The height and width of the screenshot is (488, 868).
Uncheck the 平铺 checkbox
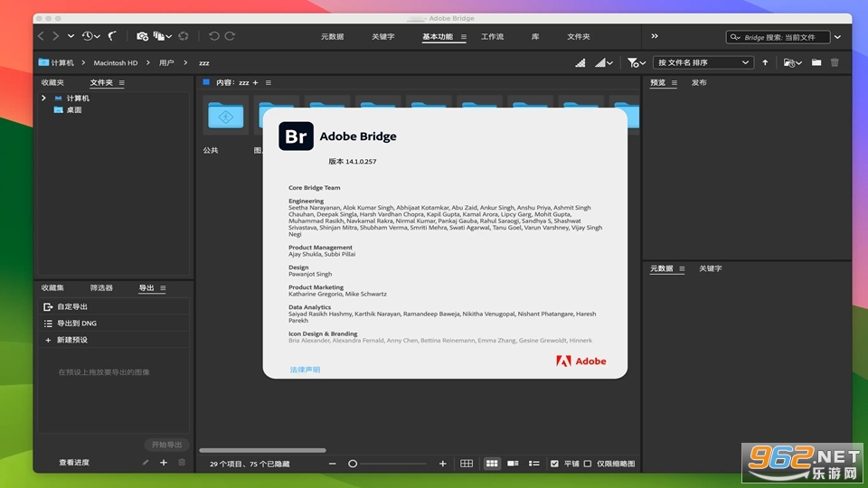coord(554,464)
